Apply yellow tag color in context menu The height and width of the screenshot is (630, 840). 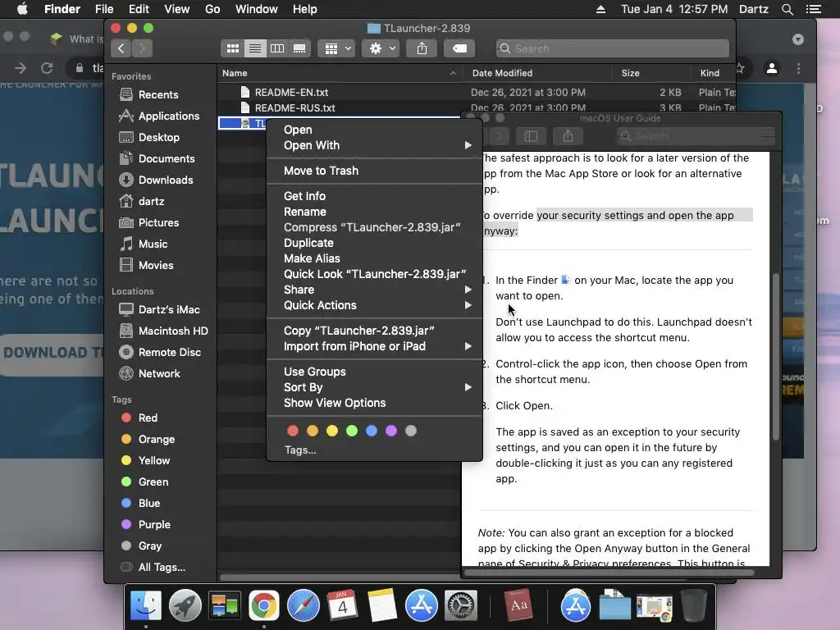(332, 431)
